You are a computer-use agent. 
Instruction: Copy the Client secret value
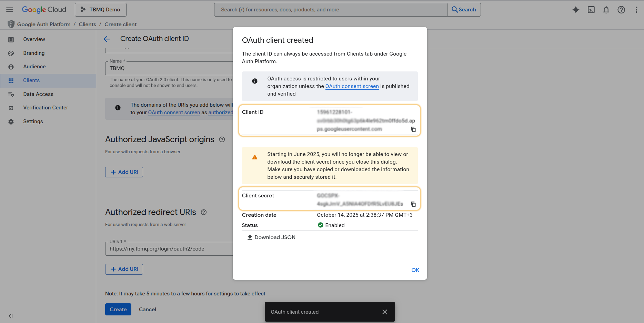tap(413, 204)
